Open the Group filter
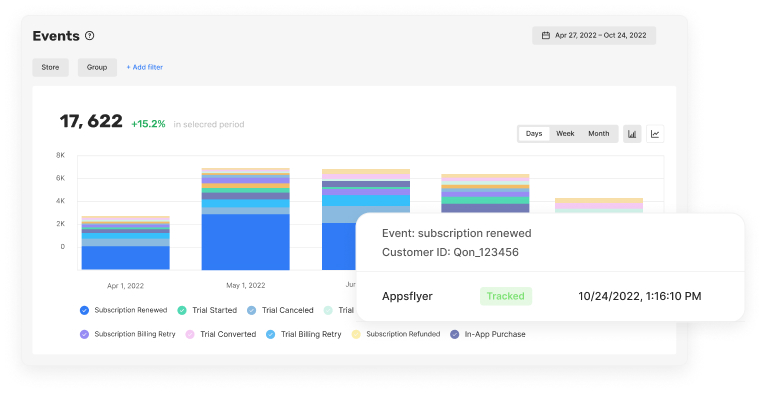This screenshot has width=763, height=393. coord(97,67)
